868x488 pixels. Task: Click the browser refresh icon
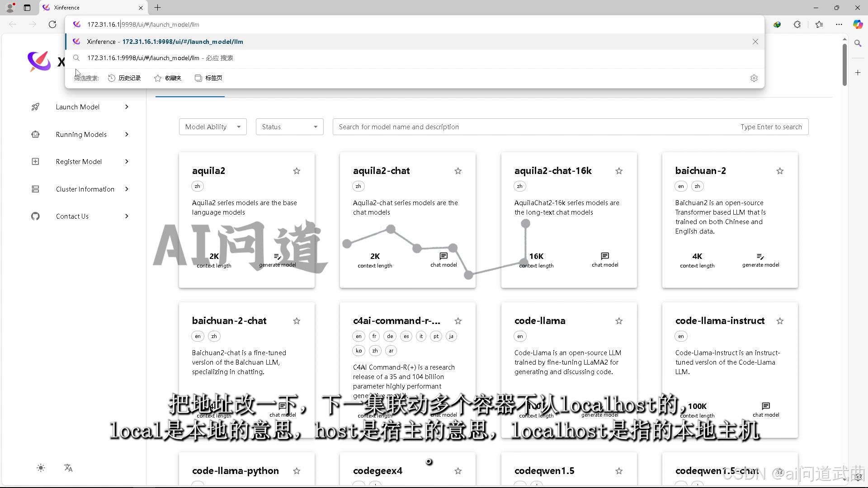click(52, 24)
